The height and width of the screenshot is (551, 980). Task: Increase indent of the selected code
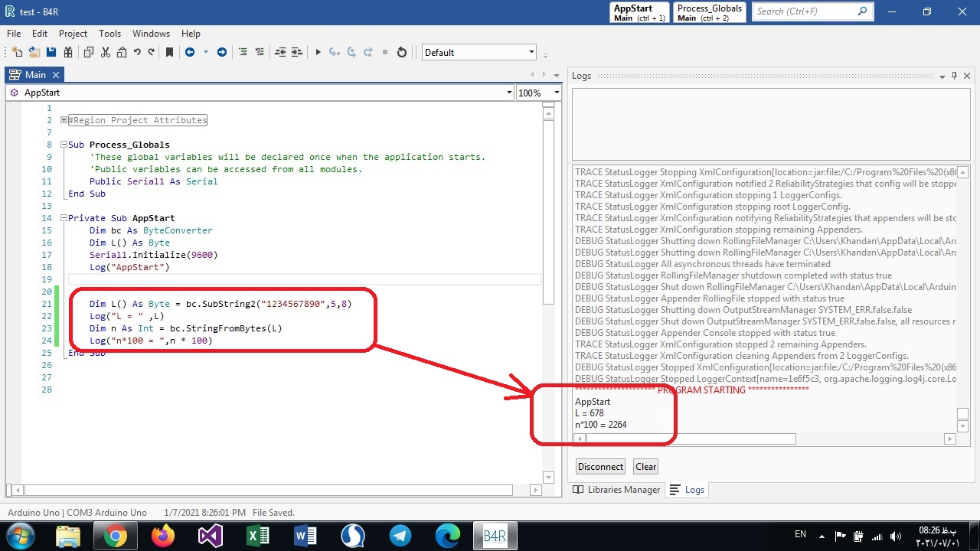(x=297, y=52)
